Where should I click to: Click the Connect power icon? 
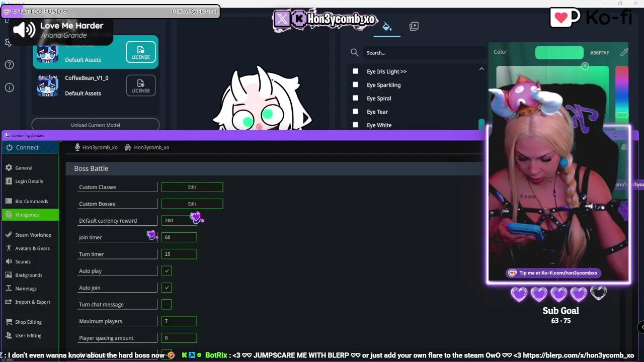tap(9, 147)
